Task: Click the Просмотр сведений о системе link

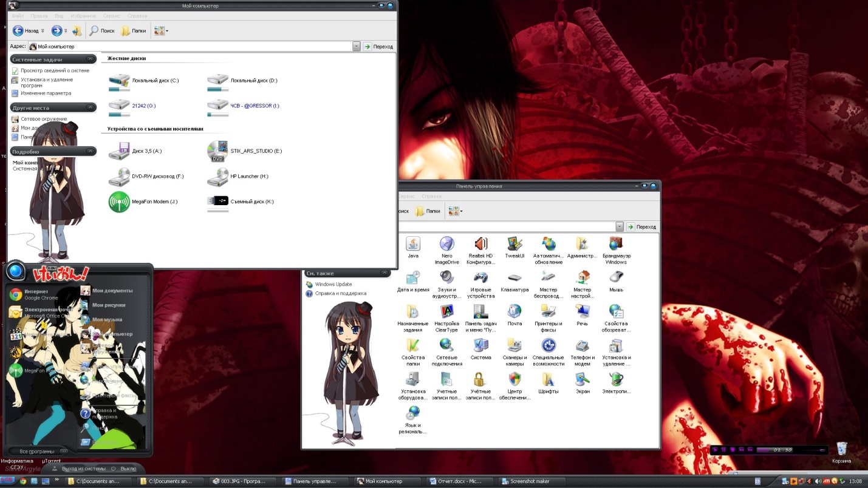Action: [50, 70]
